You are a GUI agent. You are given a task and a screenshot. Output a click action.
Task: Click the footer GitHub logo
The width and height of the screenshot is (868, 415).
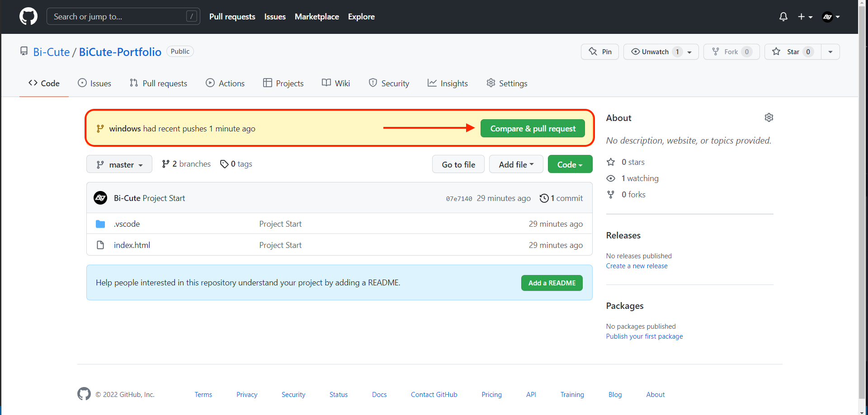pyautogui.click(x=84, y=394)
